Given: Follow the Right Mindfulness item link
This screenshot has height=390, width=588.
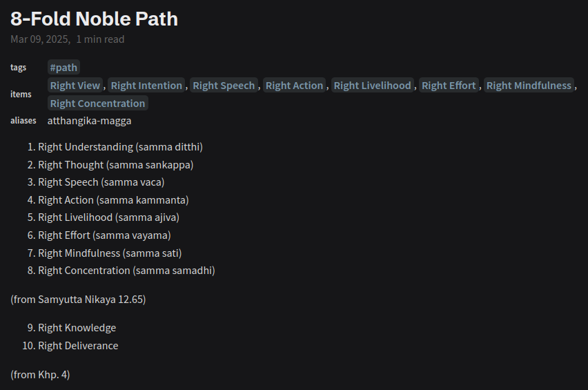Looking at the screenshot, I should [529, 86].
